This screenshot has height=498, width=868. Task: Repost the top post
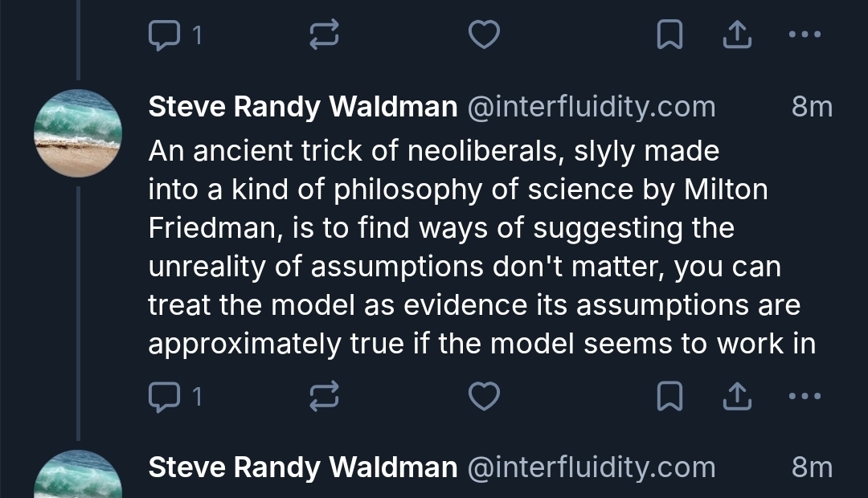click(324, 34)
